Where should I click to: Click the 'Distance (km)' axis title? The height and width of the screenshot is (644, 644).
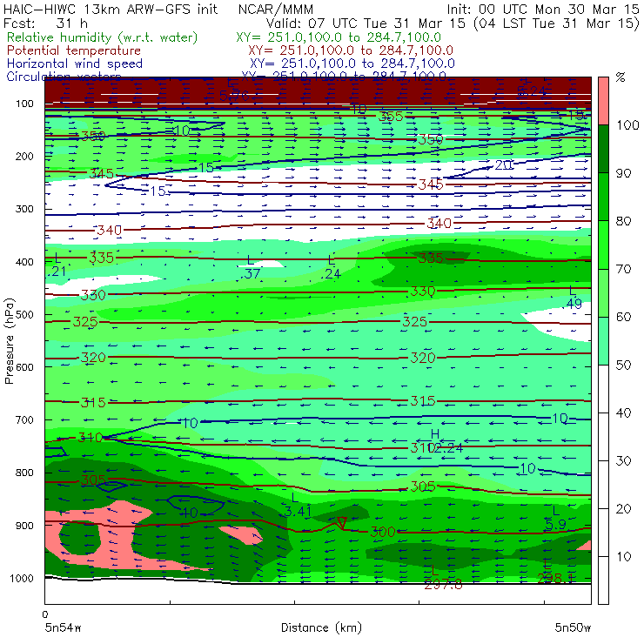click(321, 627)
